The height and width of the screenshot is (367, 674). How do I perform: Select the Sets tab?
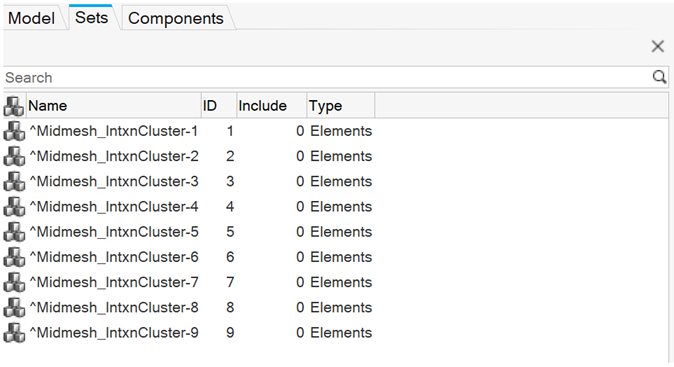(91, 18)
